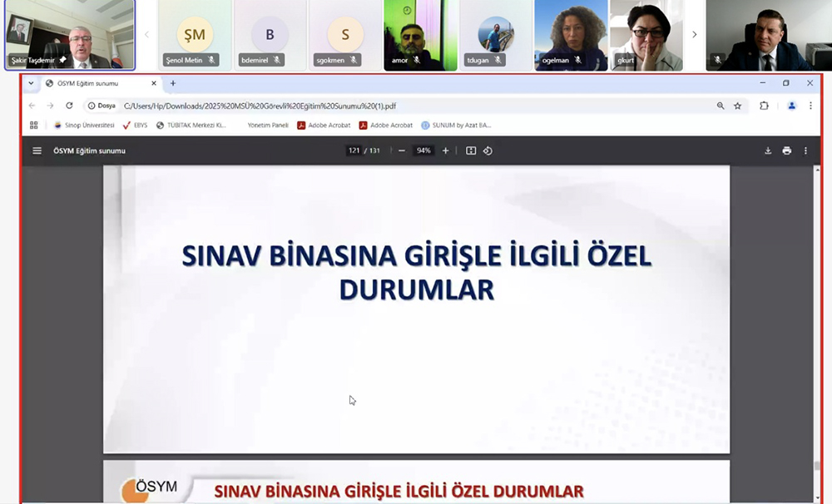832x504 pixels.
Task: Bookmark this page with the star icon
Action: [737, 106]
